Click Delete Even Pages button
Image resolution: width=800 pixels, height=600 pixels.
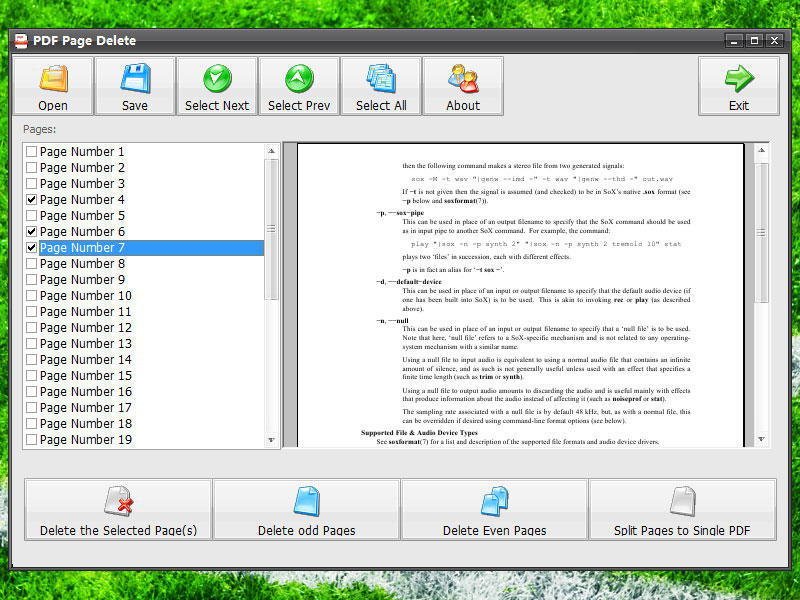tap(494, 509)
